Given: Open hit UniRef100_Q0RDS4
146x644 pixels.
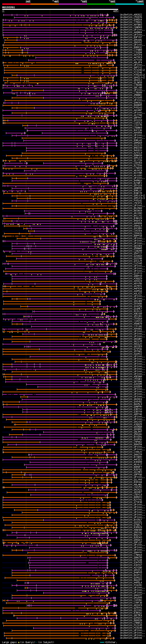Looking at the screenshot, I should tap(131, 20).
